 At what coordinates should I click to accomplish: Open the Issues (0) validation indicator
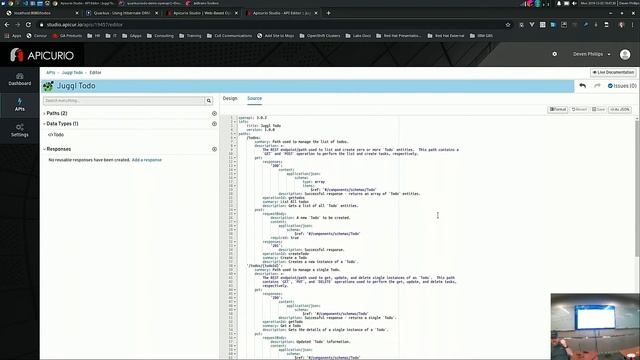tap(622, 86)
